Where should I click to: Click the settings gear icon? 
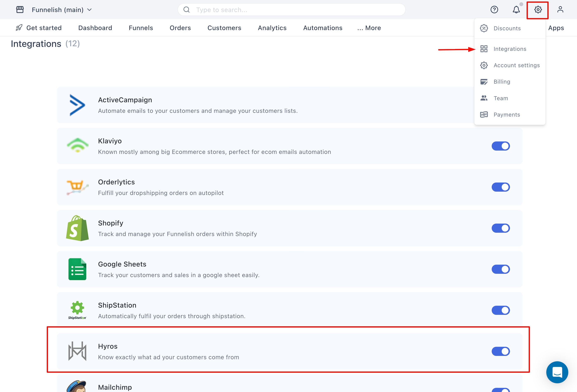click(538, 10)
